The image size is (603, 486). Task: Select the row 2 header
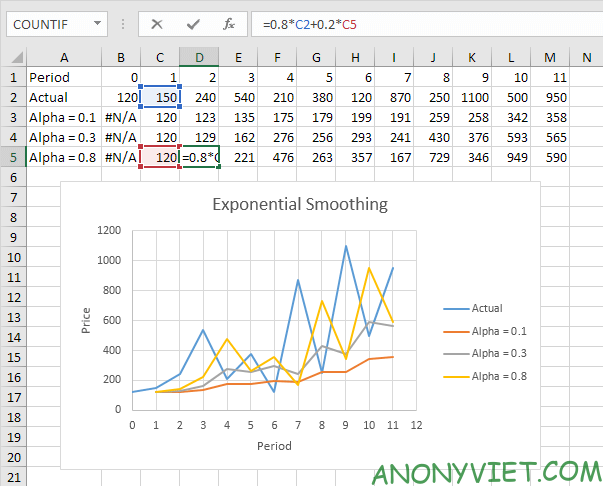[12, 97]
